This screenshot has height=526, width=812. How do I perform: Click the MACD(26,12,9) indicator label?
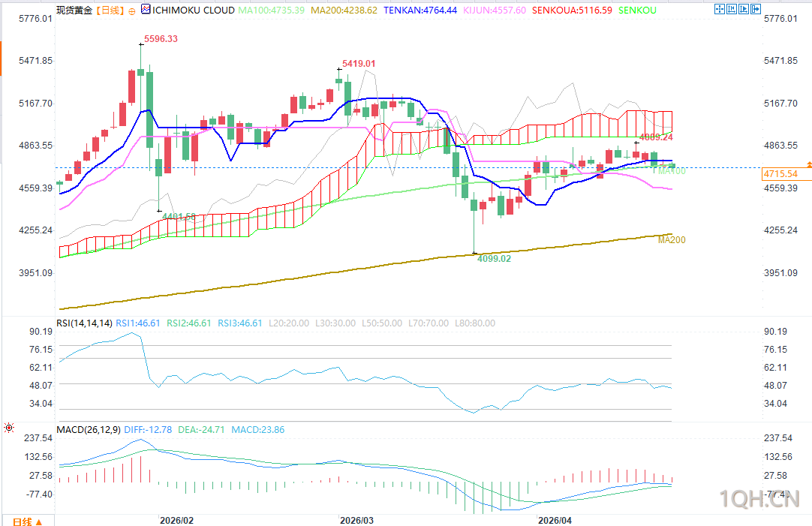[x=88, y=430]
